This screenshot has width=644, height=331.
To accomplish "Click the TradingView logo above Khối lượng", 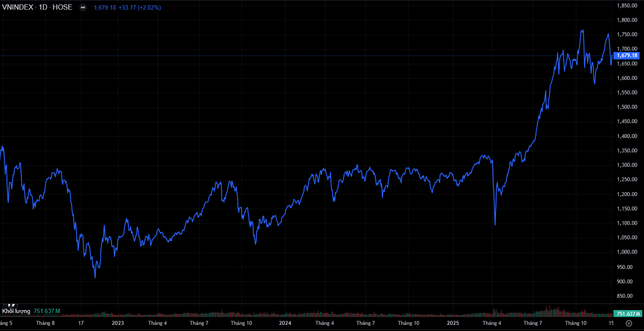I will tap(11, 305).
